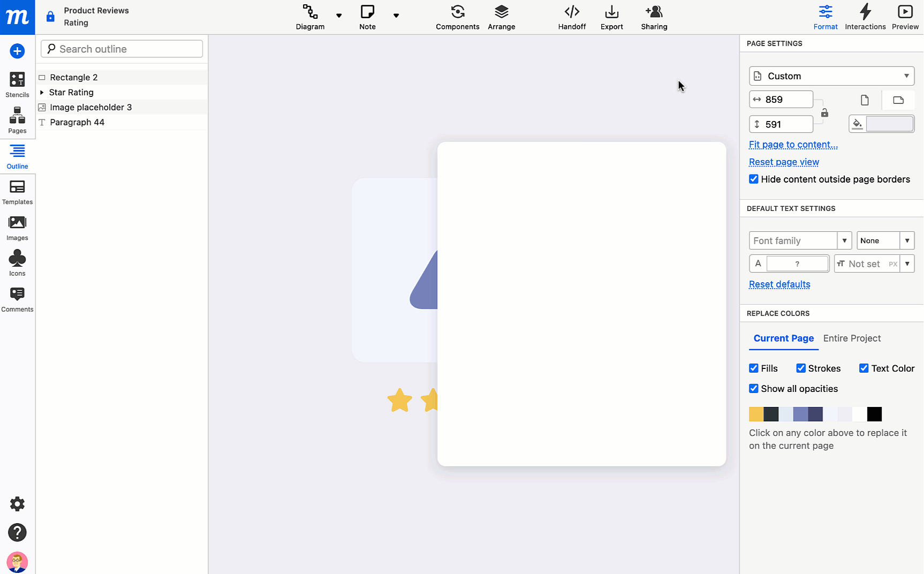Click Fit page to content link
This screenshot has width=924, height=574.
(793, 145)
